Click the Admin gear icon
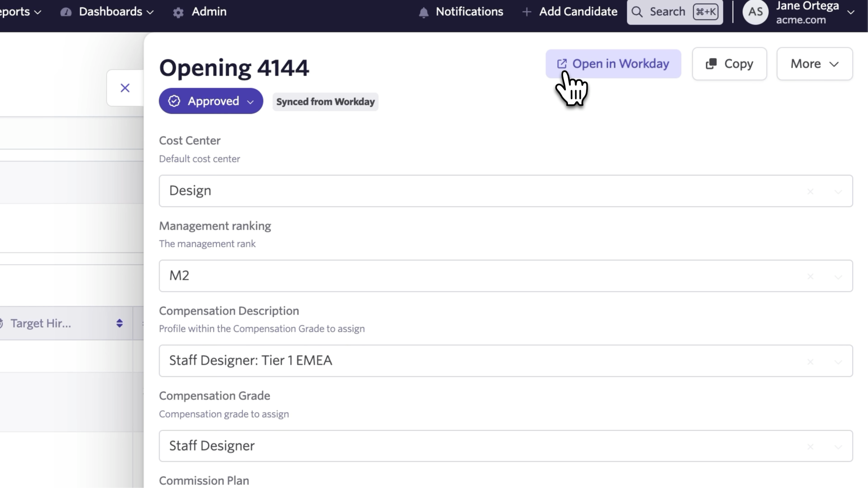This screenshot has height=488, width=868. [178, 13]
